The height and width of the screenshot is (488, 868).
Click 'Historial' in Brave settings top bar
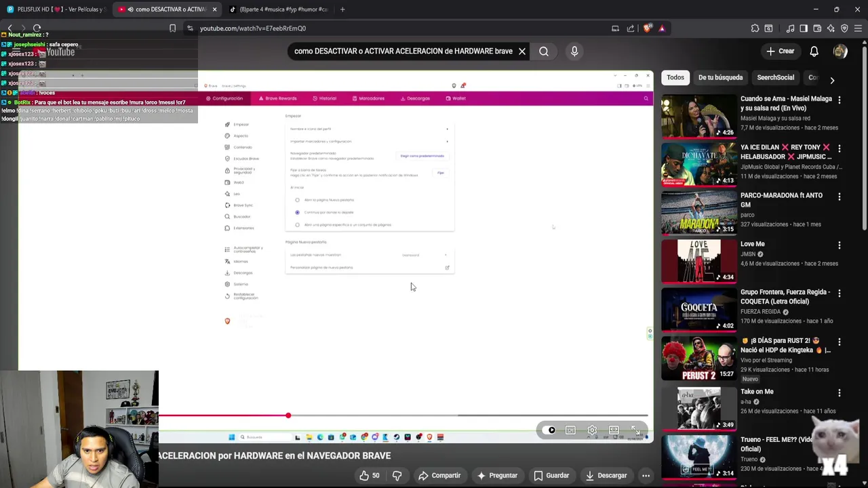(325, 98)
